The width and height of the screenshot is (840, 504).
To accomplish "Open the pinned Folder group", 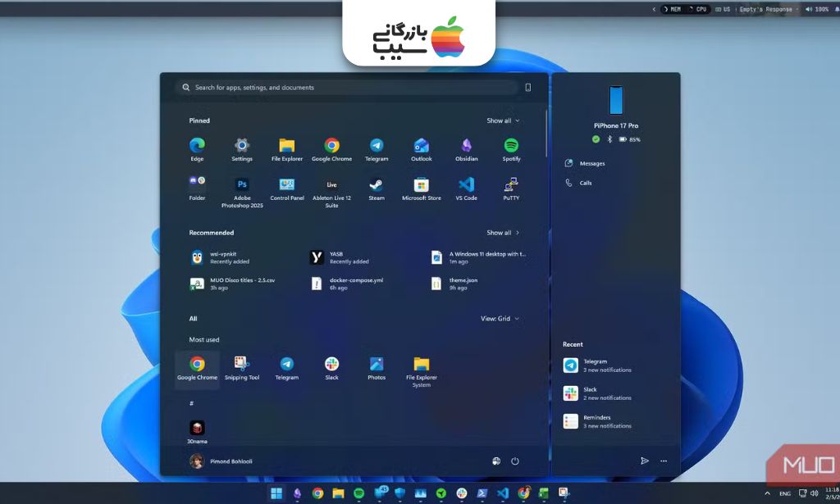I will pyautogui.click(x=197, y=188).
